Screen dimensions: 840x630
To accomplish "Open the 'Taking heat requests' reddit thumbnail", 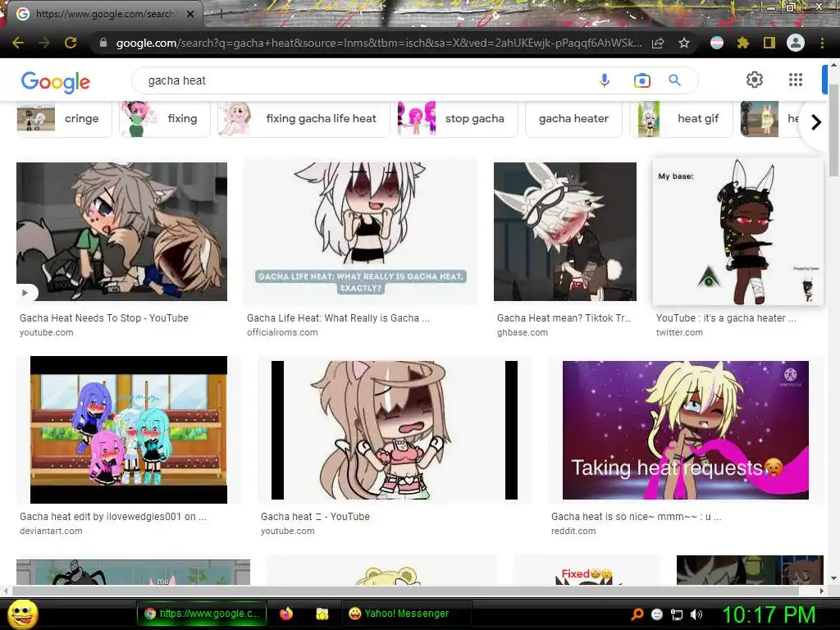I will pos(685,430).
